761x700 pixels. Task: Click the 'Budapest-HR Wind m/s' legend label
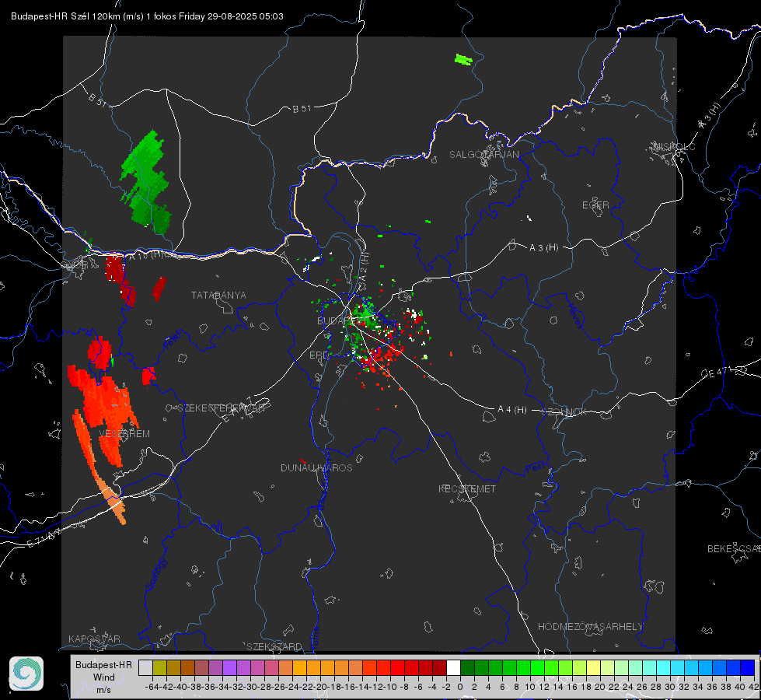(104, 677)
